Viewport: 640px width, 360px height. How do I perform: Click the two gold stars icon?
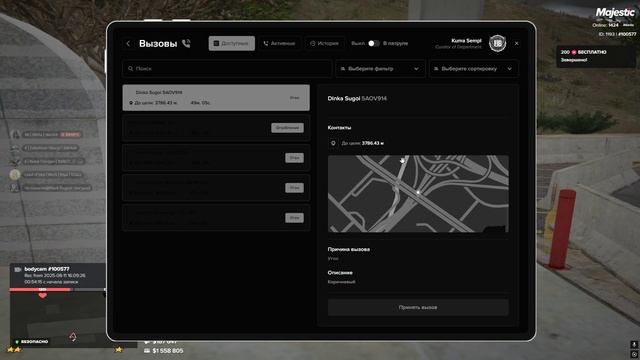click(14, 349)
